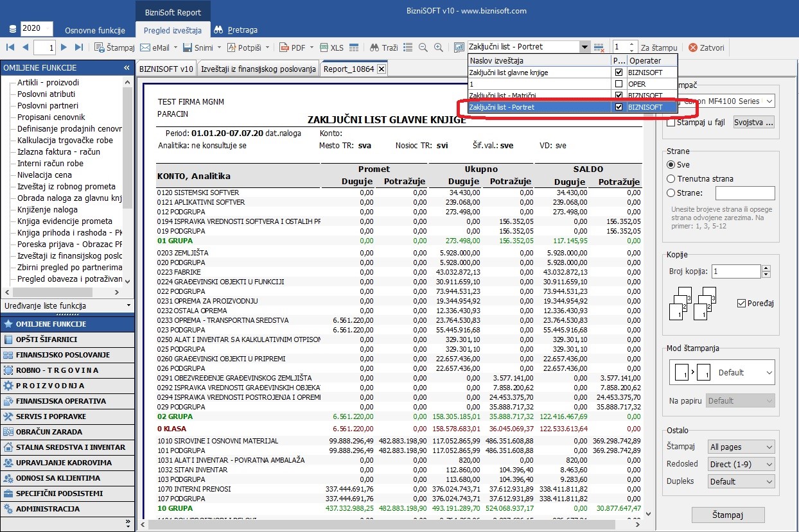Toggle checkbox in row '1' OPER

pyautogui.click(x=619, y=84)
